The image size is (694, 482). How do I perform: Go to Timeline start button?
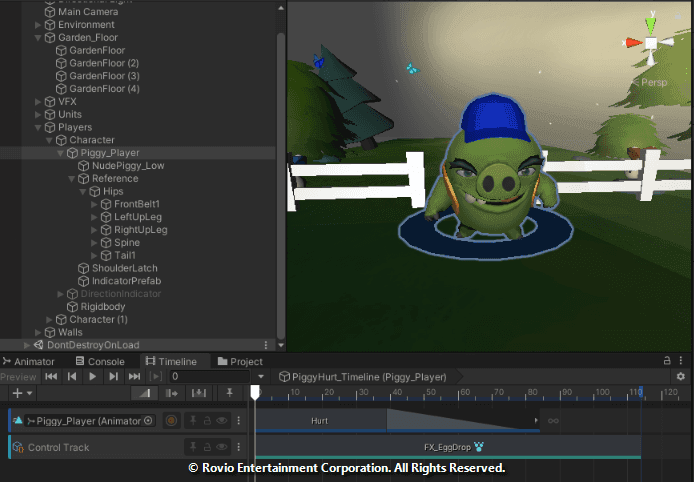coord(51,377)
